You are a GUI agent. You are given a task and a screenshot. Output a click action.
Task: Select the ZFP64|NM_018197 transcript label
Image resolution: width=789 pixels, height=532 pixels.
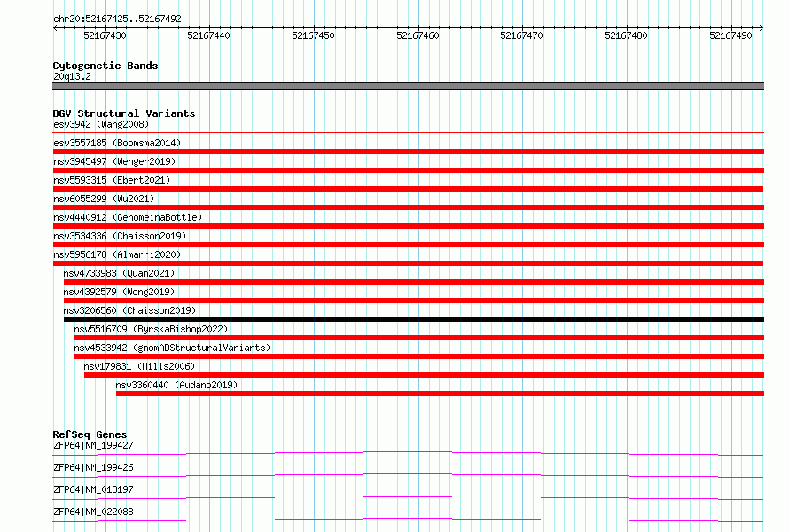[93, 489]
